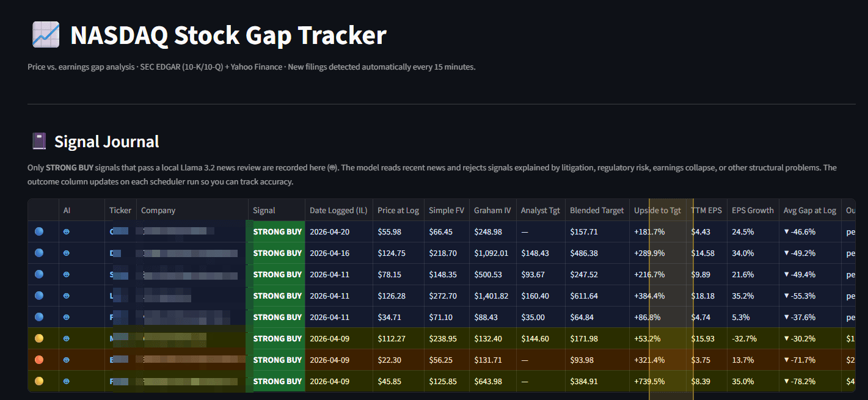This screenshot has width=868, height=400.
Task: Select the 5.3% EPS Growth cell
Action: [753, 317]
